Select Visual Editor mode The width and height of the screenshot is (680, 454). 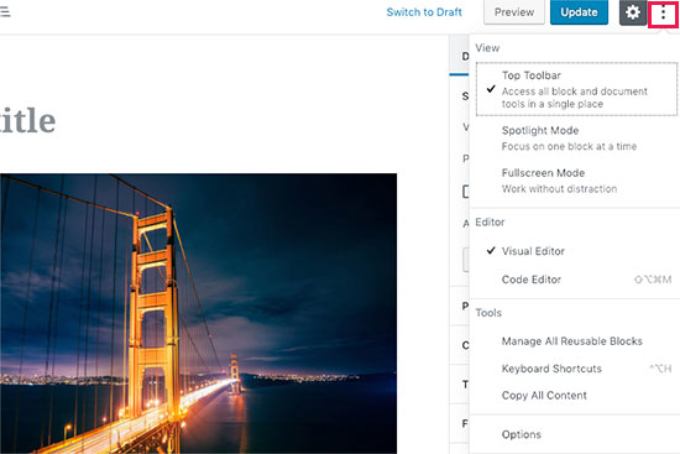tap(534, 251)
